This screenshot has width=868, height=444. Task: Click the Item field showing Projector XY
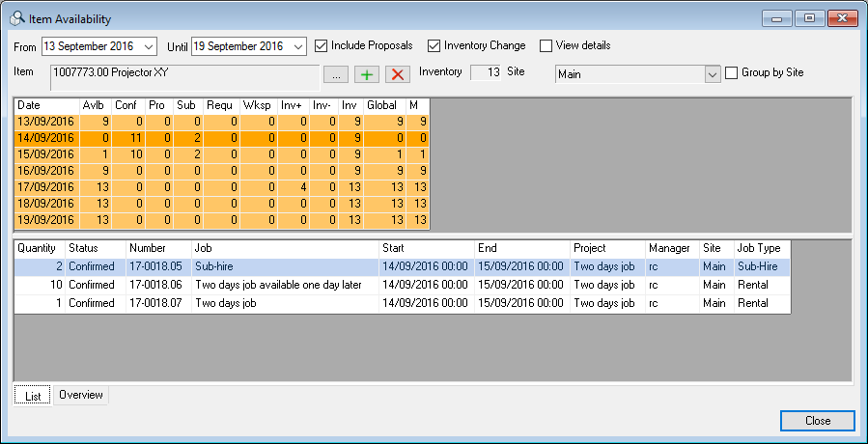184,76
